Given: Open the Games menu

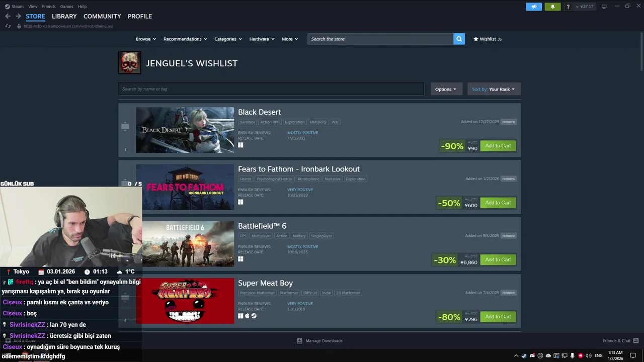Looking at the screenshot, I should pyautogui.click(x=66, y=7).
